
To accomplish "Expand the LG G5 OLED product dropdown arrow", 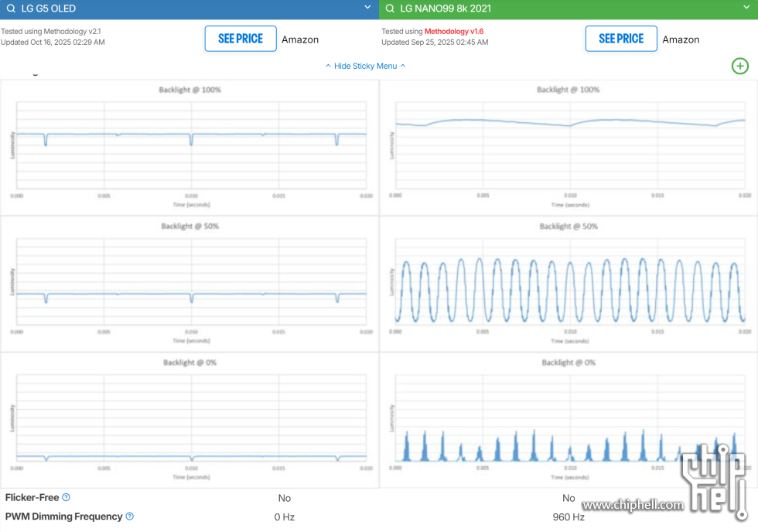I will (x=368, y=9).
